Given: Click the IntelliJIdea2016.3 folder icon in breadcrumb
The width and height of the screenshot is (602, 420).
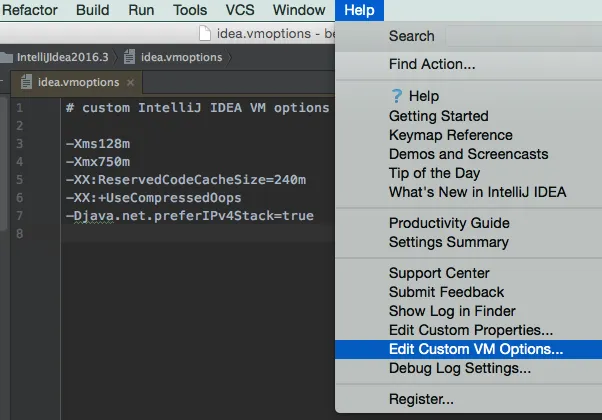Looking at the screenshot, I should pyautogui.click(x=6, y=57).
